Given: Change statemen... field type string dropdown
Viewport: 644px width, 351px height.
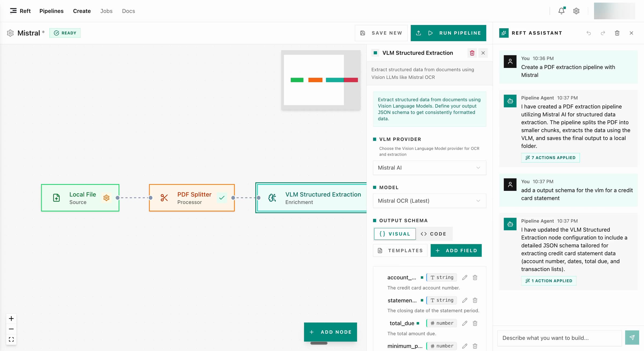Looking at the screenshot, I should (442, 300).
